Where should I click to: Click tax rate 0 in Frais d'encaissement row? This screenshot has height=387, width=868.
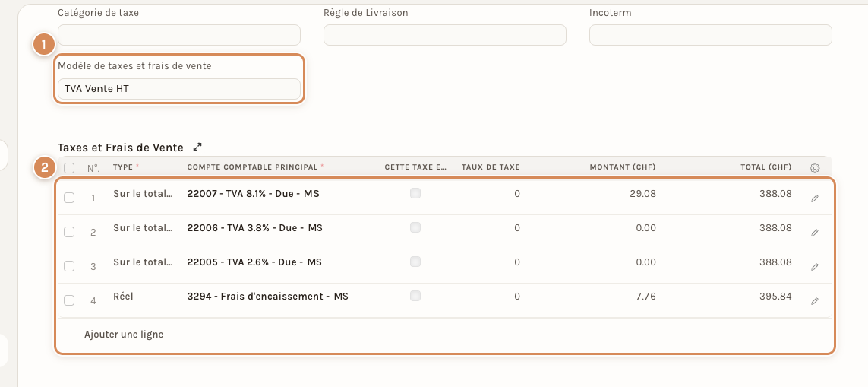517,297
